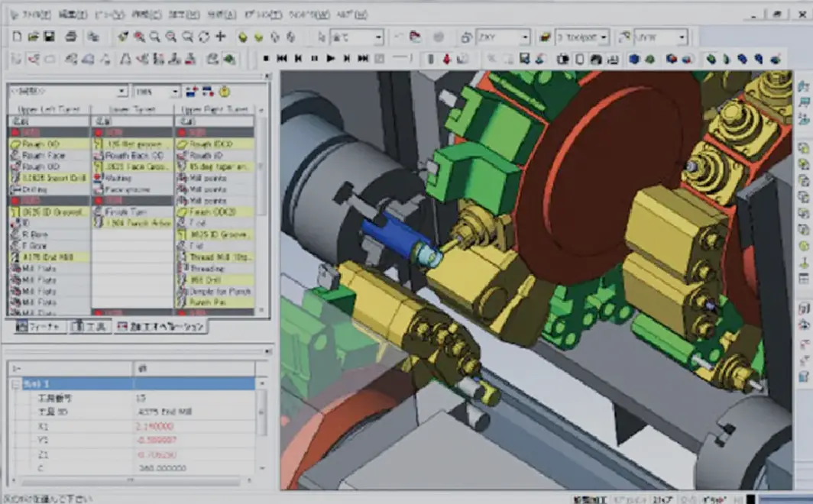Create a new document with the New icon
This screenshot has width=813, height=504.
tap(17, 37)
